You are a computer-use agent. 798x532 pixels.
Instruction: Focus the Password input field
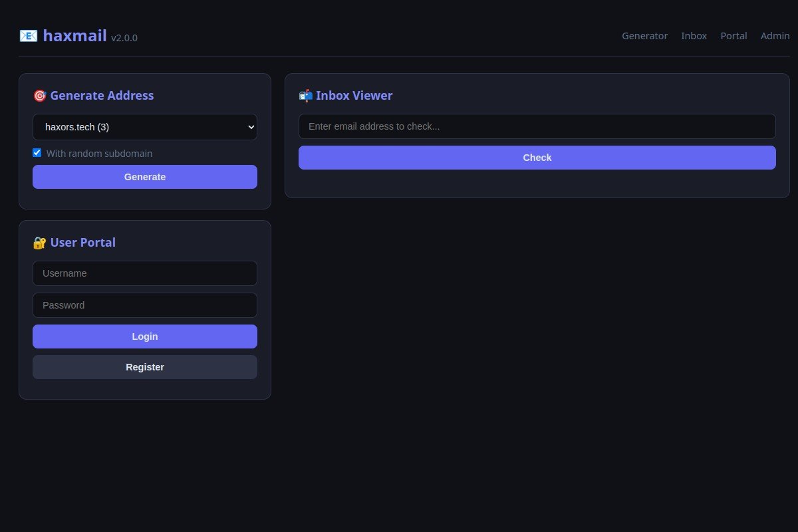145,305
